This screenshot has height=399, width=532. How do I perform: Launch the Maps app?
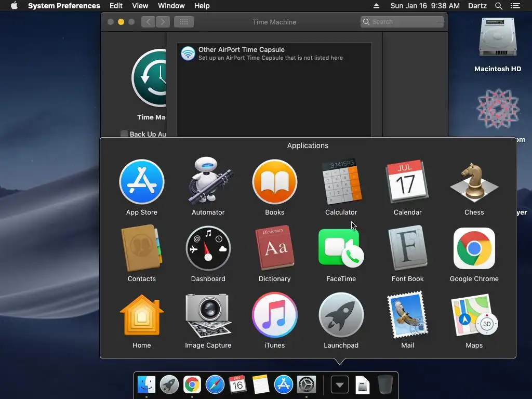click(474, 315)
